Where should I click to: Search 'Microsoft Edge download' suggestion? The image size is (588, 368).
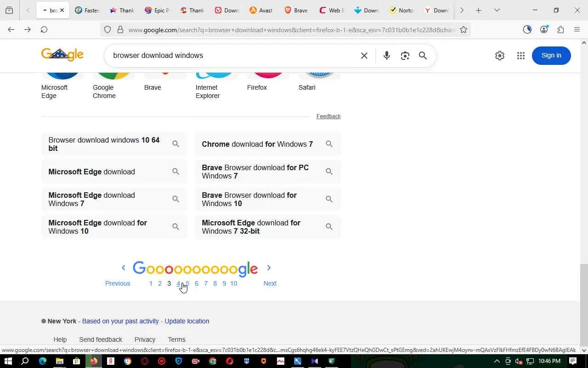click(x=114, y=172)
